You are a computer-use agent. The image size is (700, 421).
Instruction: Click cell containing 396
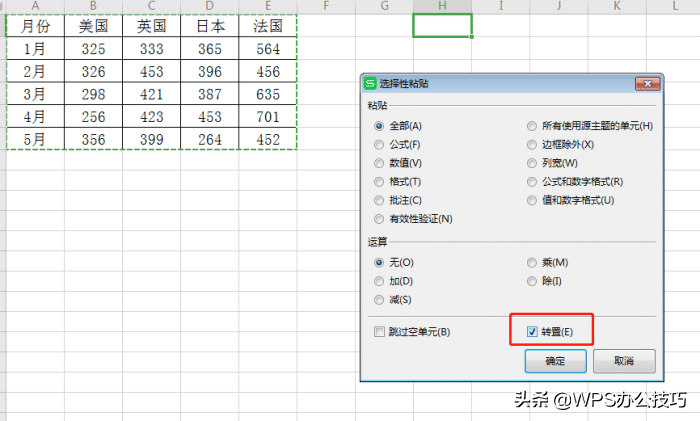pyautogui.click(x=210, y=71)
